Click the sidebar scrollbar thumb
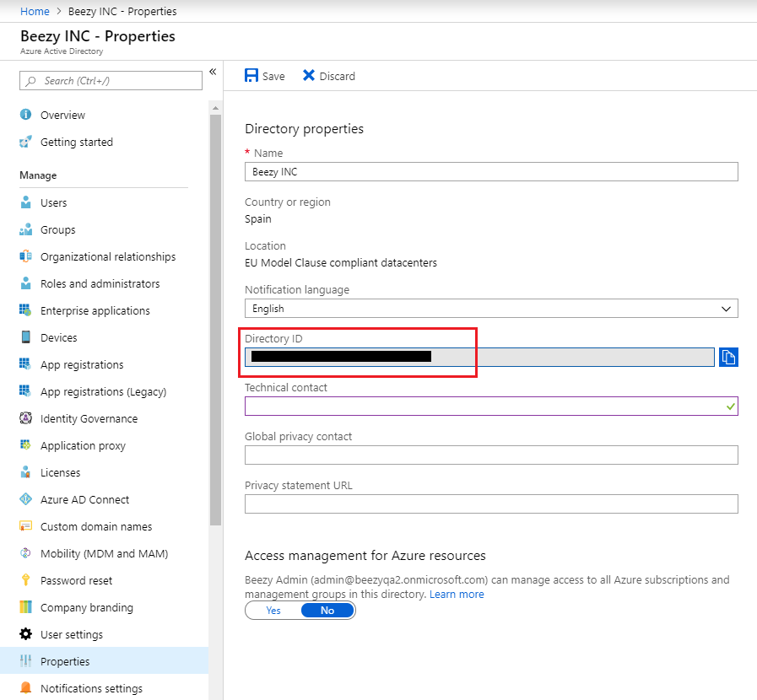Image resolution: width=757 pixels, height=700 pixels. [215, 320]
